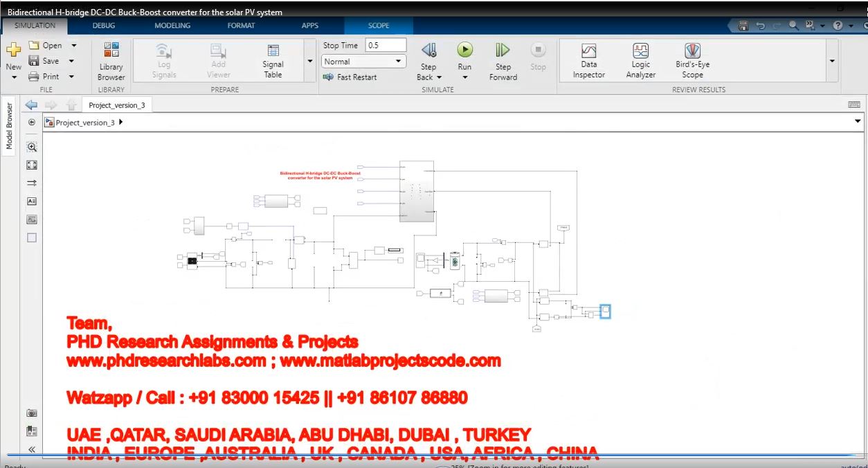The height and width of the screenshot is (468, 868).
Task: Click the Help question mark icon
Action: click(838, 26)
